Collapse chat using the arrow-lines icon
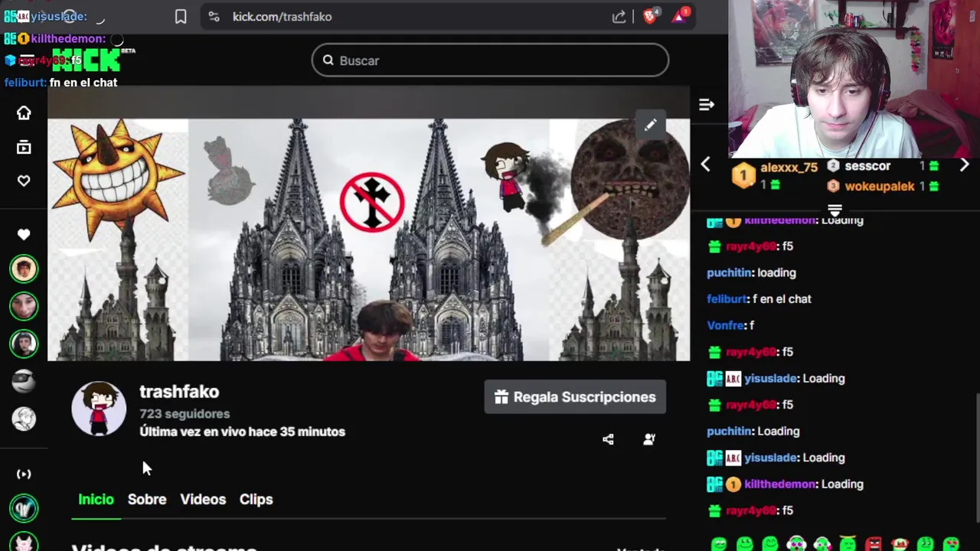 pyautogui.click(x=707, y=105)
